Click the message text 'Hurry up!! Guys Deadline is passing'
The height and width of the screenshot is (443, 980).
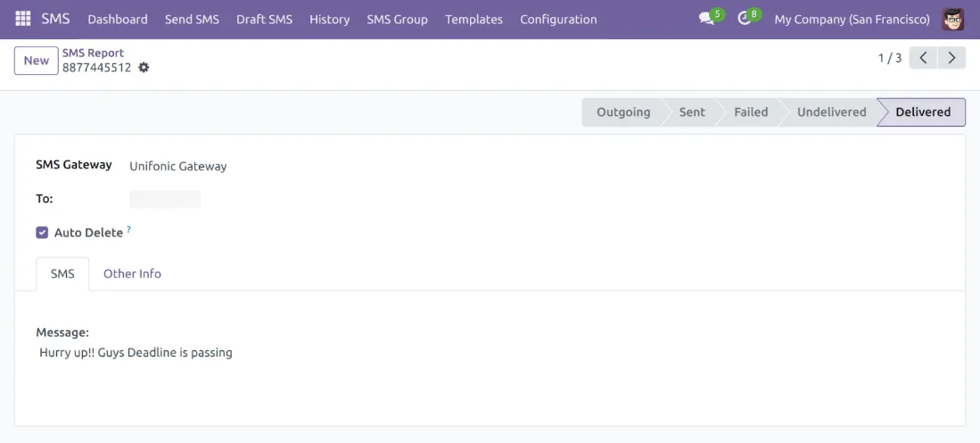click(x=136, y=352)
